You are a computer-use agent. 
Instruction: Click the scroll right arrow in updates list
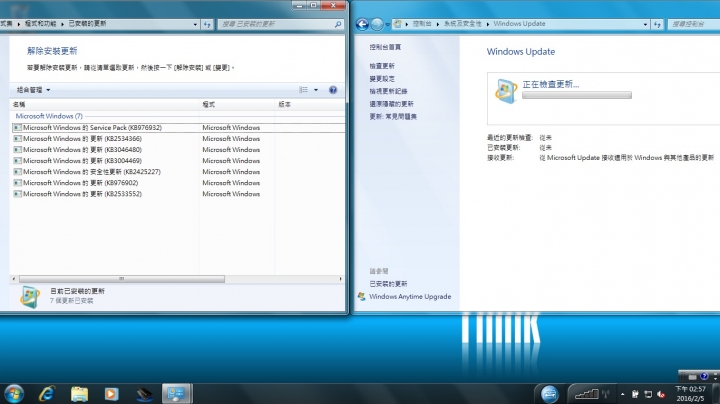click(340, 279)
